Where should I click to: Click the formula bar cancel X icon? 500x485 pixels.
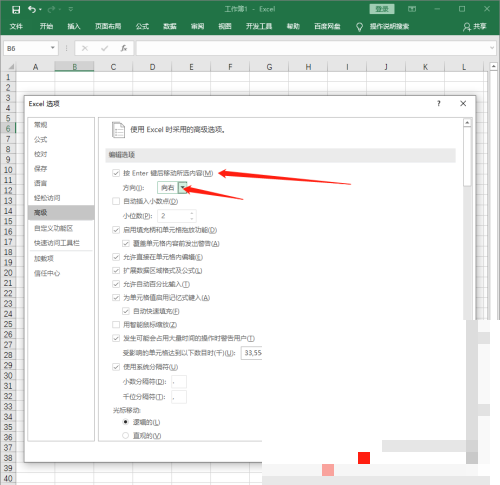pyautogui.click(x=85, y=48)
